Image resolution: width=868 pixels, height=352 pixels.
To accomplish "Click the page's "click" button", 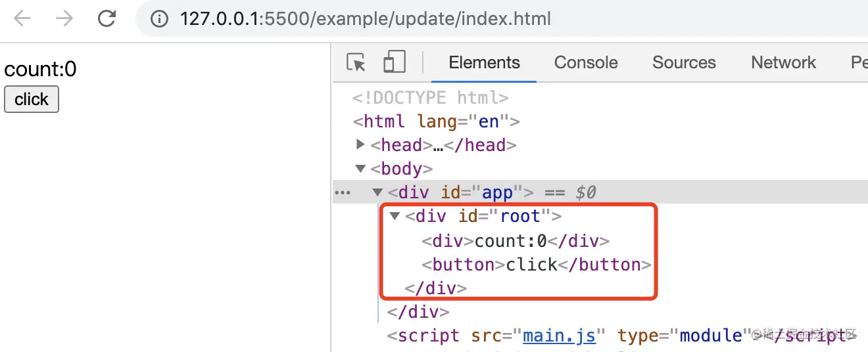I will point(32,99).
